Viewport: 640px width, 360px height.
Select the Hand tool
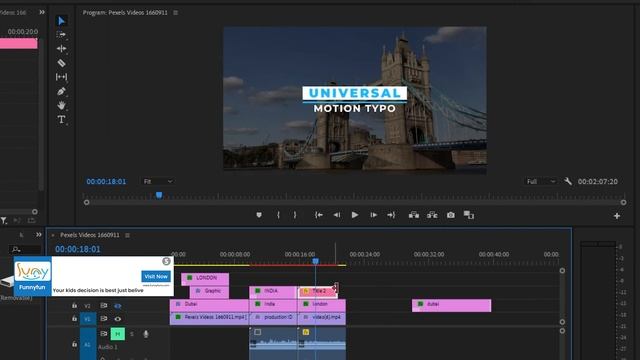pyautogui.click(x=61, y=105)
